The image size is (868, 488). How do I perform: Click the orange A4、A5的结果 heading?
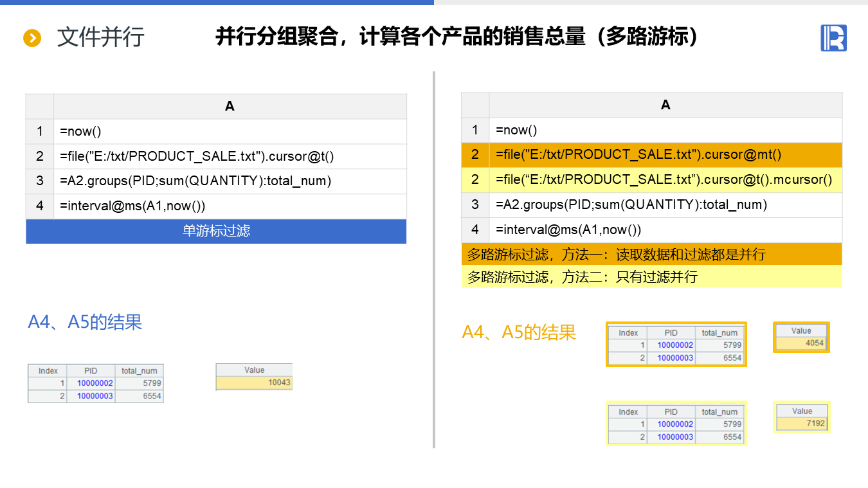pos(519,332)
